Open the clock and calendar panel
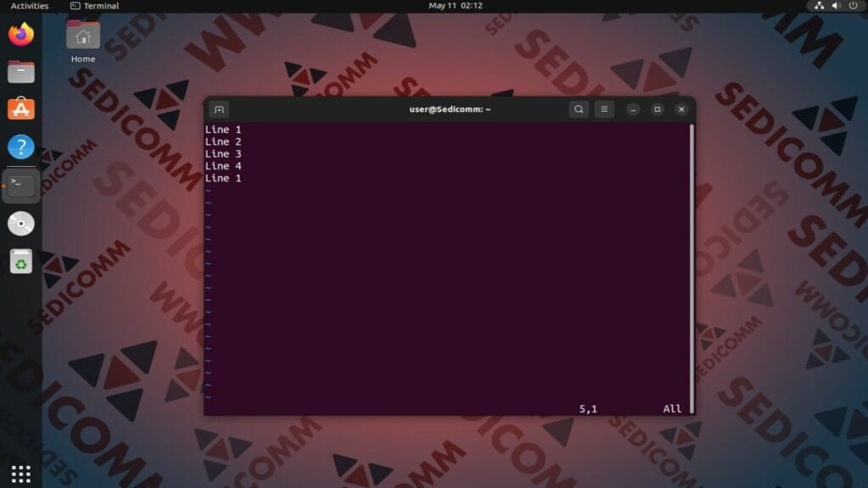The width and height of the screenshot is (868, 488). [455, 6]
